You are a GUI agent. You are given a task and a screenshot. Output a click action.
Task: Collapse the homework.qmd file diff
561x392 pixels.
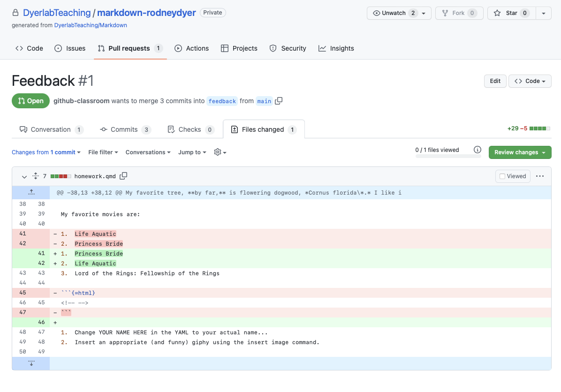[x=24, y=177]
